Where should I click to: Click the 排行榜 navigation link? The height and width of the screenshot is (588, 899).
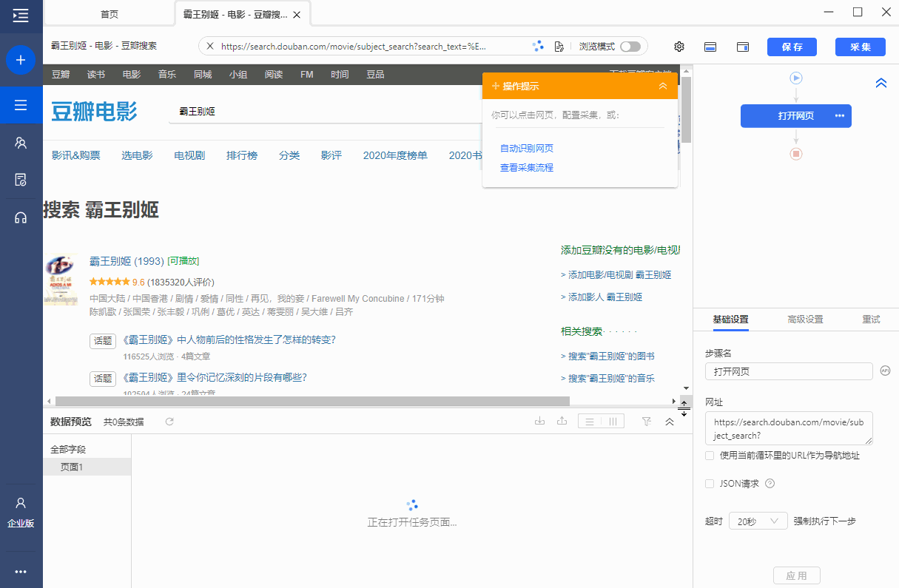[242, 155]
